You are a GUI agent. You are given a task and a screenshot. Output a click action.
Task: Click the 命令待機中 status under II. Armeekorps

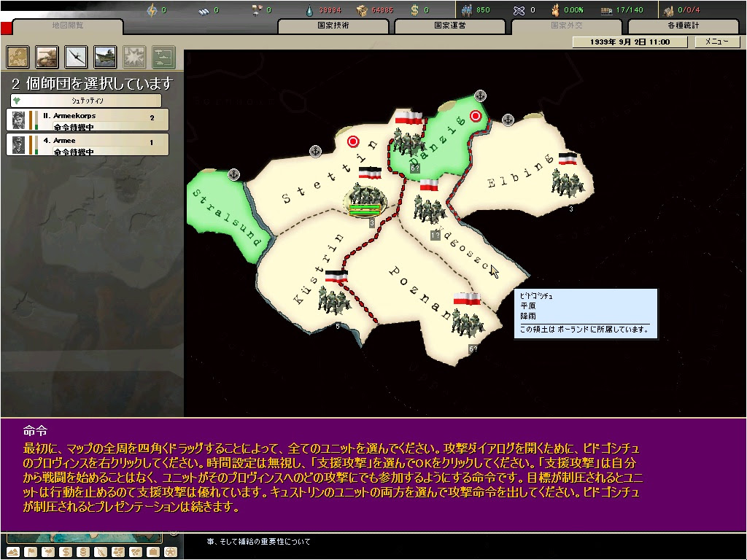tap(74, 127)
